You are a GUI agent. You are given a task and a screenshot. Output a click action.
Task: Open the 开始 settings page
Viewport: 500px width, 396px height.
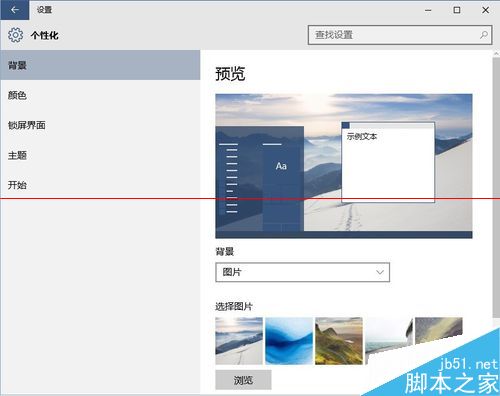pos(100,185)
